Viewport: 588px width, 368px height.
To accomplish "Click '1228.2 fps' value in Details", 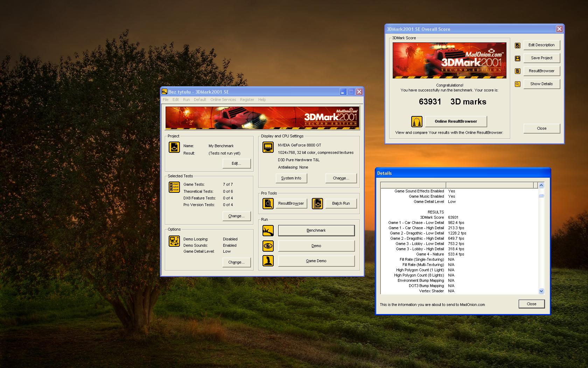I will (457, 233).
